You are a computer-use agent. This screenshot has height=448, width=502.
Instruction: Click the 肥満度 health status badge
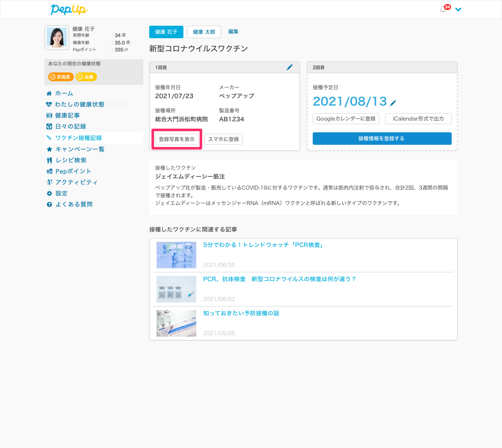(x=61, y=77)
